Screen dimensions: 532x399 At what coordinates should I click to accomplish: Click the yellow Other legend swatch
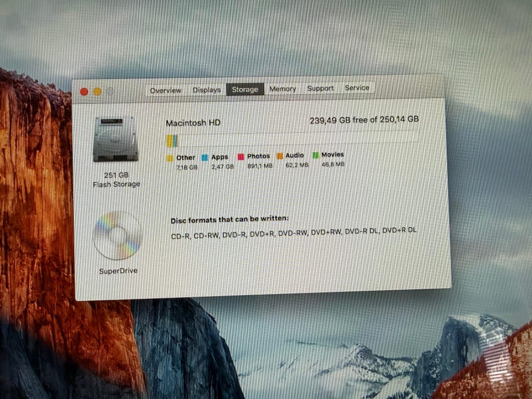point(170,158)
